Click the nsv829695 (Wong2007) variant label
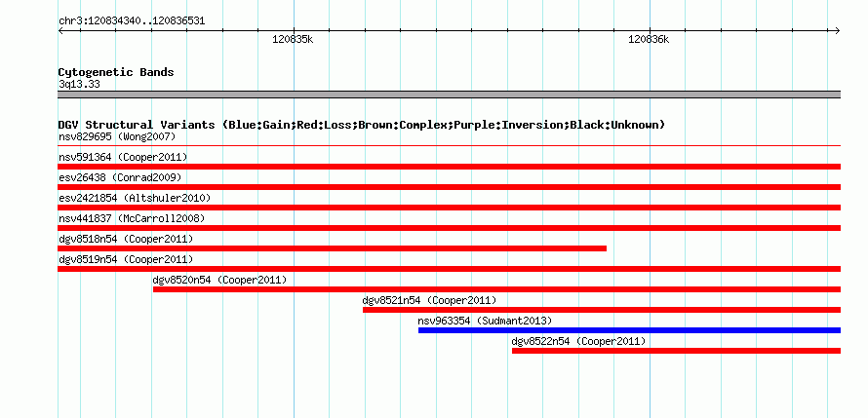The height and width of the screenshot is (418, 868). coord(117,136)
